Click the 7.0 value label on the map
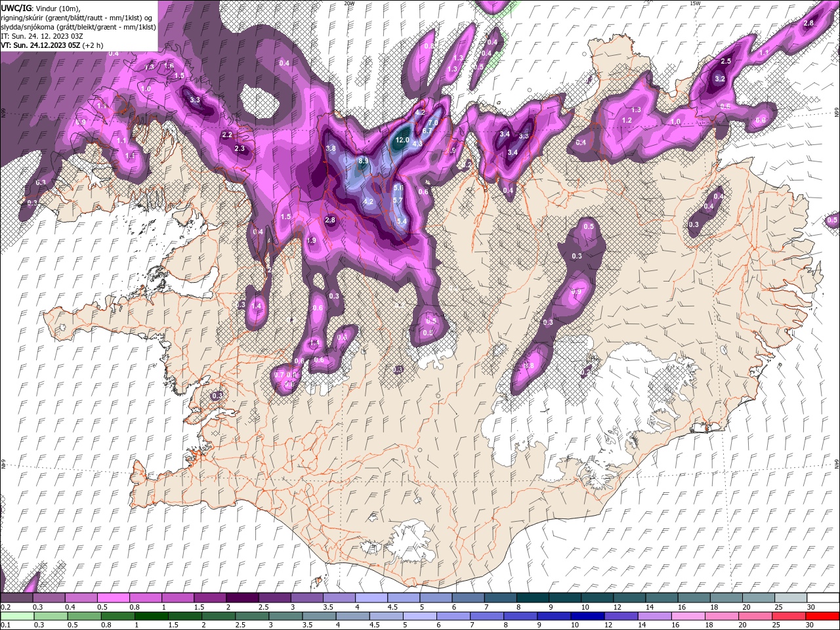Image resolution: width=840 pixels, height=630 pixels. (433, 123)
